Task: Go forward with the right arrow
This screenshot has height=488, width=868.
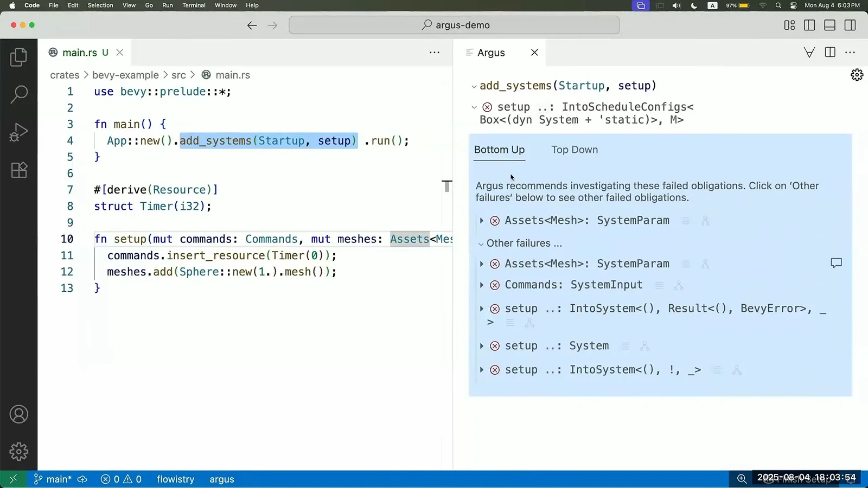Action: tap(272, 25)
